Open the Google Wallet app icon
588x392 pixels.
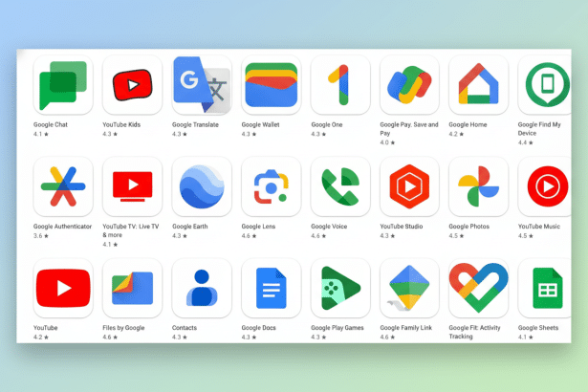(272, 85)
